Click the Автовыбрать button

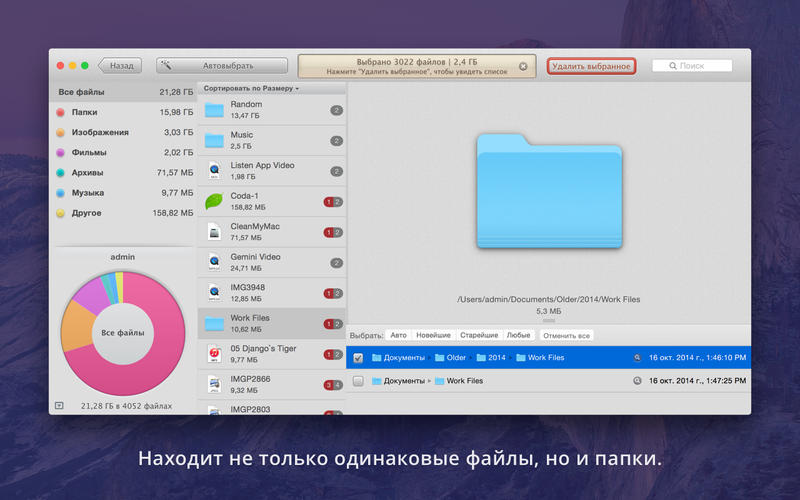222,66
